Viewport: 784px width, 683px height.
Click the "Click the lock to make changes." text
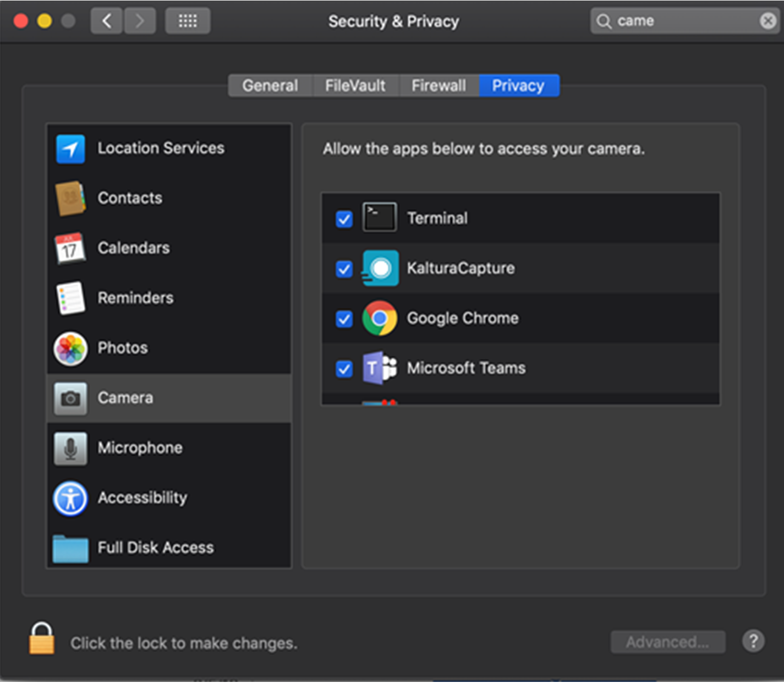[x=184, y=643]
